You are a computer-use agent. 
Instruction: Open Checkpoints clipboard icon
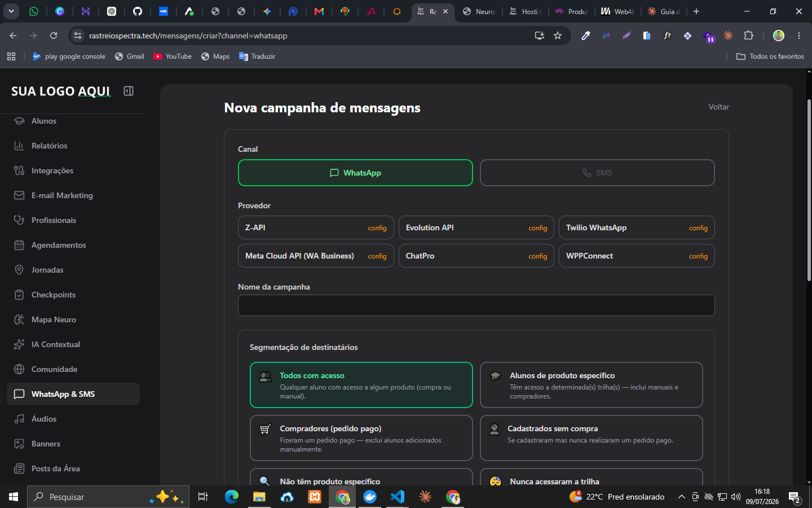tap(19, 295)
